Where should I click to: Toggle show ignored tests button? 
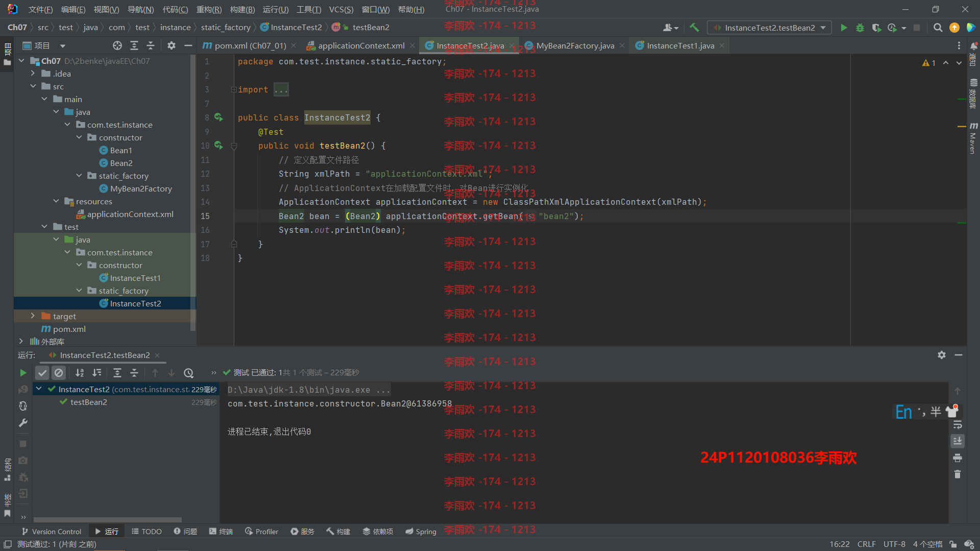tap(59, 373)
